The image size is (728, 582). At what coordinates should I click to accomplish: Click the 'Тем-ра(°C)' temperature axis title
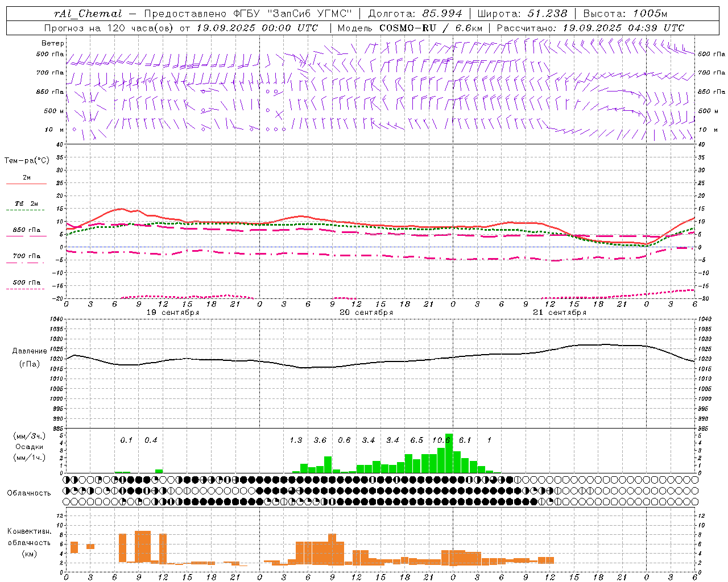pos(27,161)
